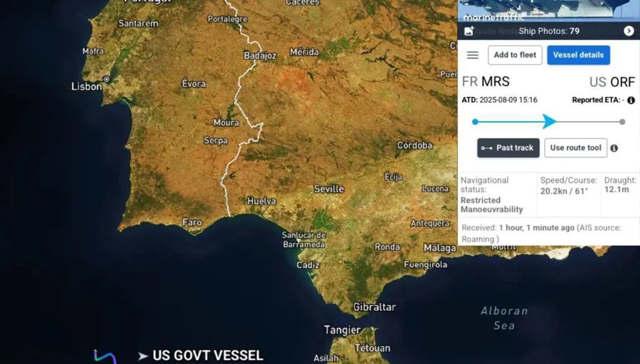The width and height of the screenshot is (640, 364).
Task: Click the US GOVT VESSEL label
Action: tap(207, 356)
